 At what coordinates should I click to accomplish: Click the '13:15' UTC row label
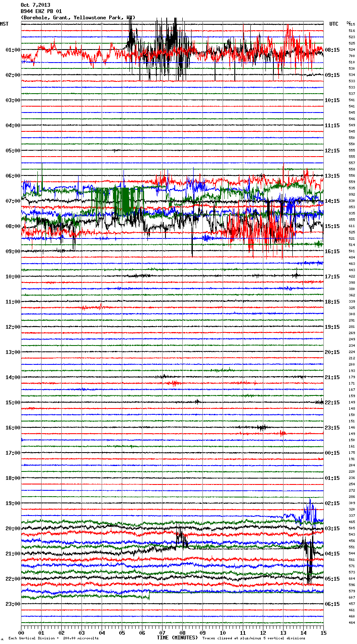332,176
